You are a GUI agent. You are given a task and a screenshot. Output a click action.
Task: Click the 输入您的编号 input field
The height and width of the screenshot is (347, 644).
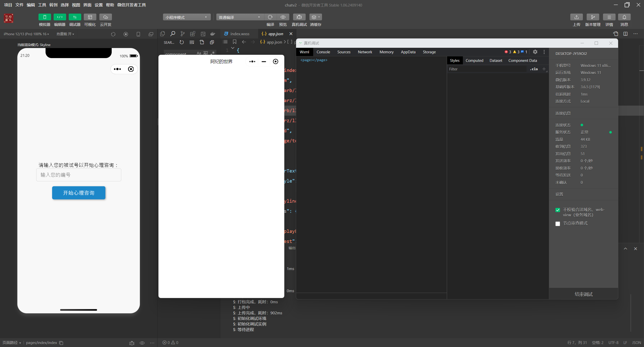point(78,175)
